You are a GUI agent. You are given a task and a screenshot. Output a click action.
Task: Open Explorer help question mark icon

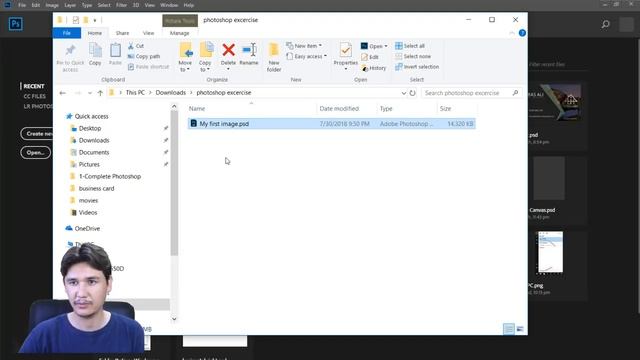point(522,33)
